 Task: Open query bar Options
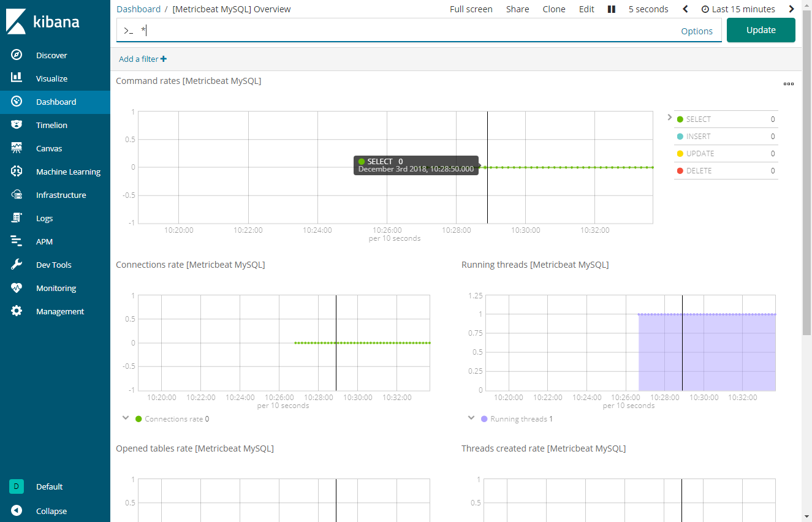click(x=697, y=31)
